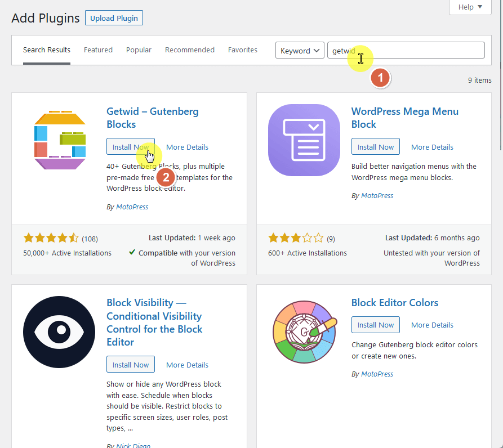Install the Block Visibility plugin
The width and height of the screenshot is (503, 448).
click(x=131, y=365)
